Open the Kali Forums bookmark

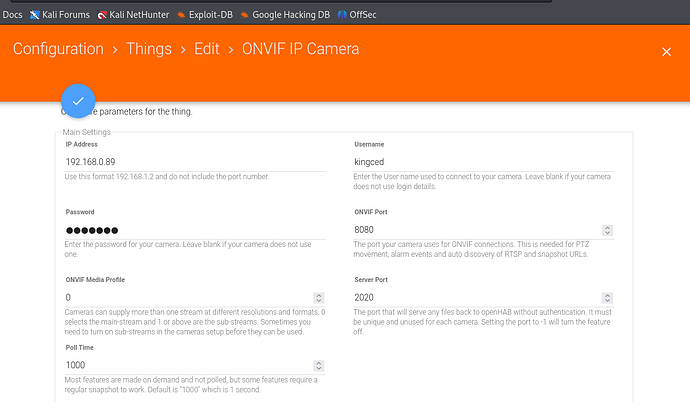(x=60, y=15)
